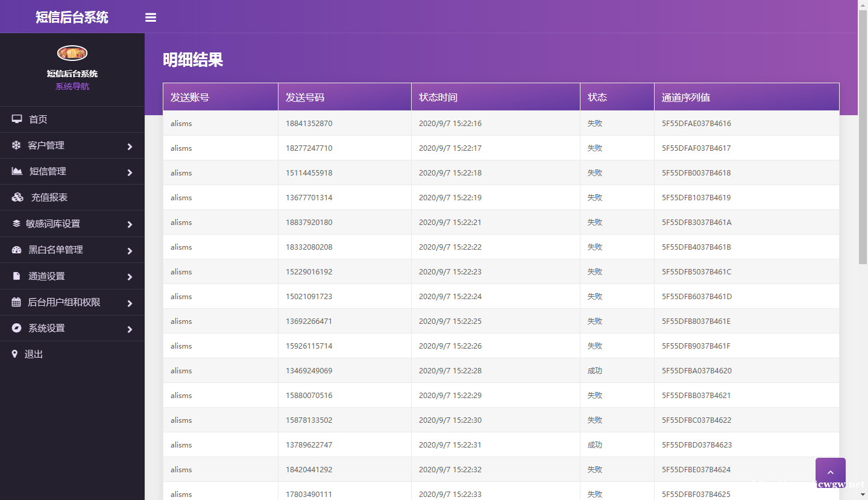Viewport: 868px width, 500px height.
Task: Click the back-to-top arrow button
Action: 830,471
